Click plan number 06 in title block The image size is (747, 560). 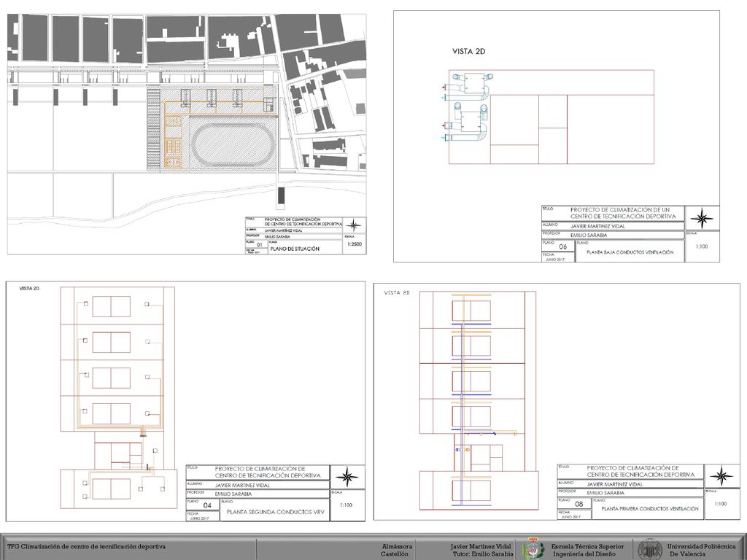(563, 246)
